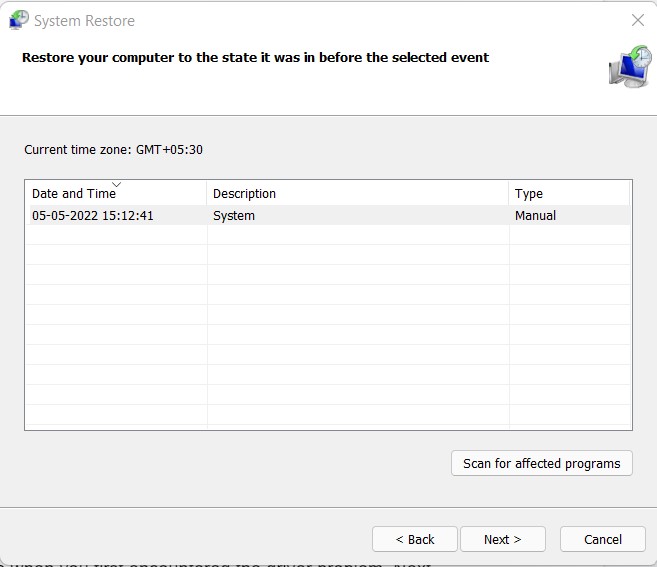Cancel the System Restore wizard

point(602,539)
